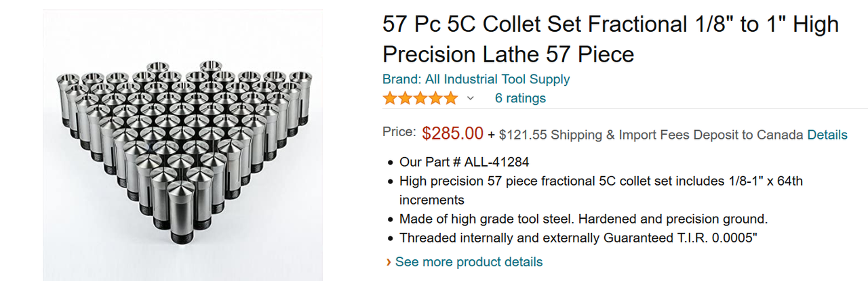Click the Our Part # ALL-41284 bullet

tap(464, 163)
